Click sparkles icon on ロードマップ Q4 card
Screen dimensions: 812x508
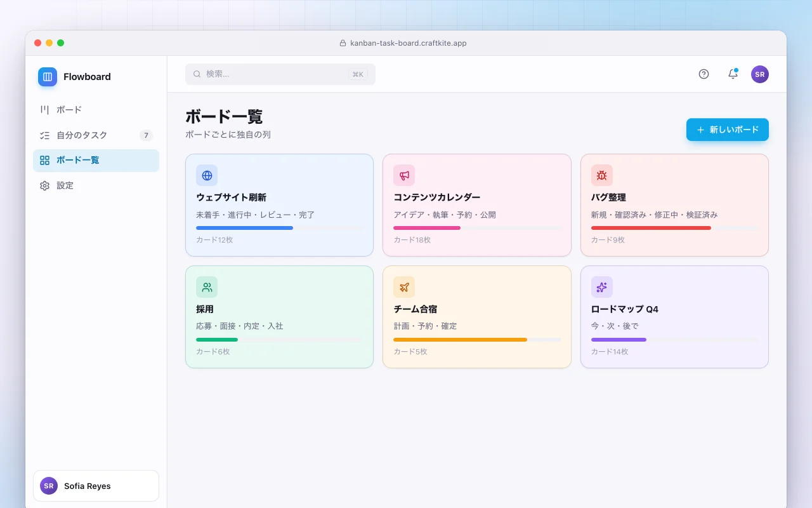602,287
